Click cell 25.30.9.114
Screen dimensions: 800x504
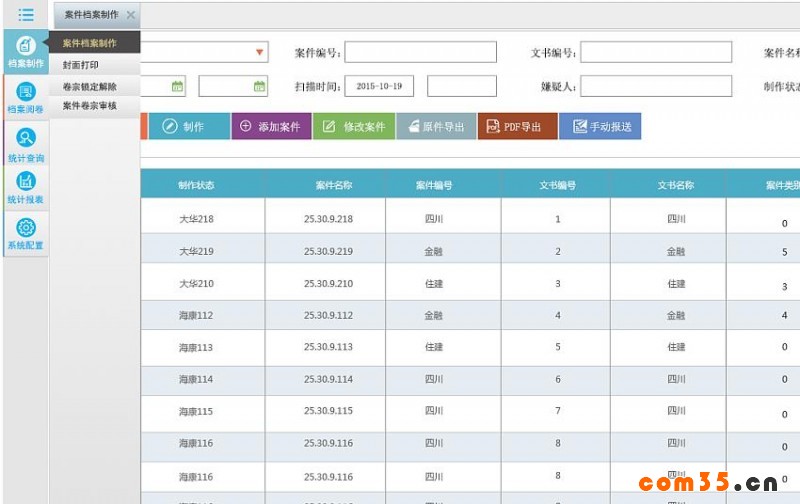point(328,379)
